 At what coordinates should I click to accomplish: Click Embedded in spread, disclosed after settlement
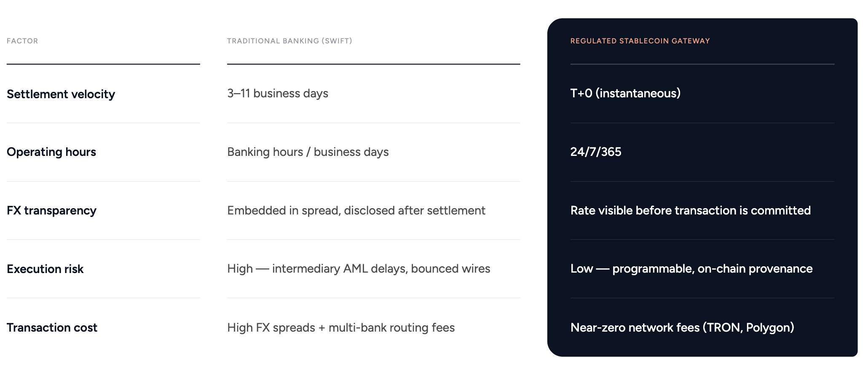356,210
